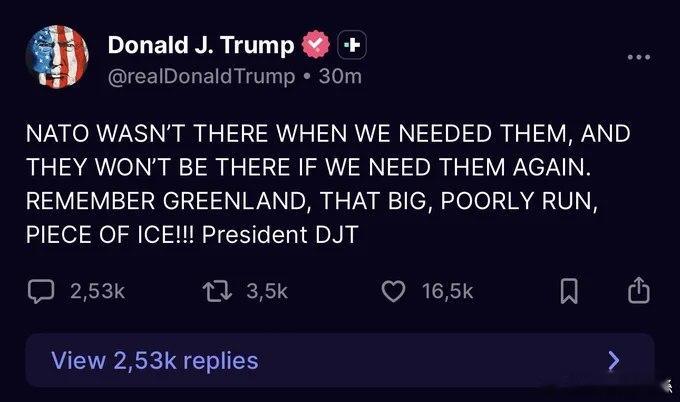Click the reply speech bubble icon
Viewport: 680px width, 402px height.
tap(41, 291)
